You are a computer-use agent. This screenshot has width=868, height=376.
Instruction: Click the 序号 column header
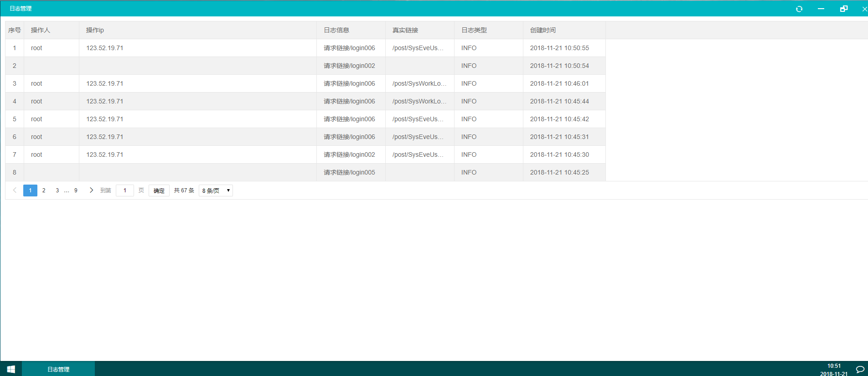coord(15,30)
